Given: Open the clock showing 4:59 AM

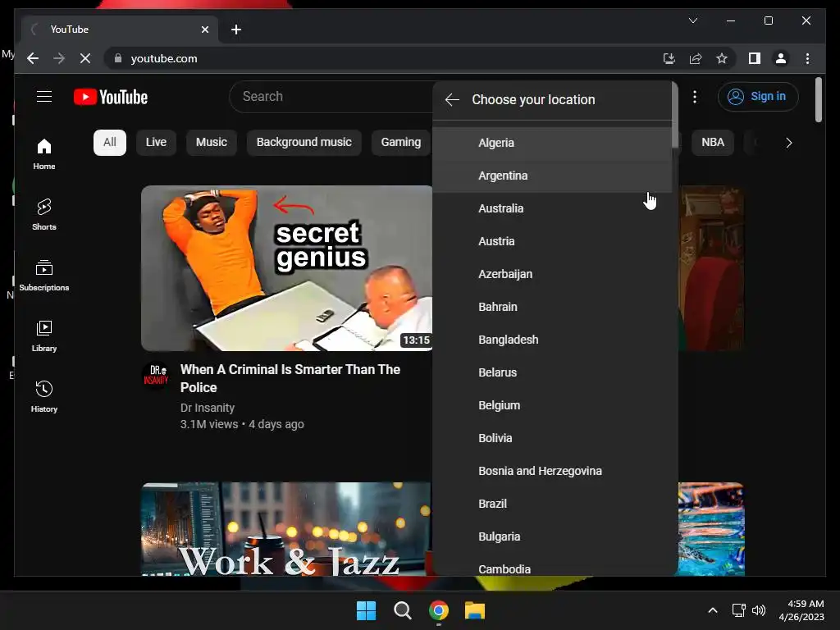Looking at the screenshot, I should tap(801, 610).
